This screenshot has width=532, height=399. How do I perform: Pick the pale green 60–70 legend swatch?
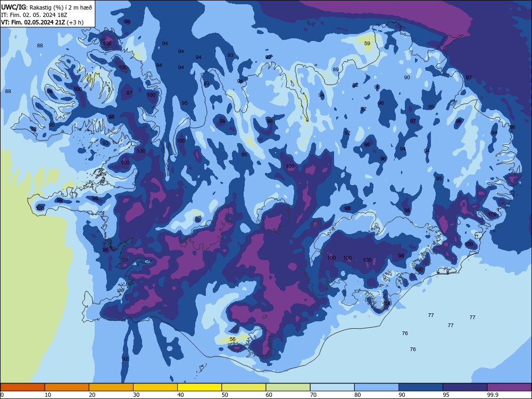click(x=288, y=387)
